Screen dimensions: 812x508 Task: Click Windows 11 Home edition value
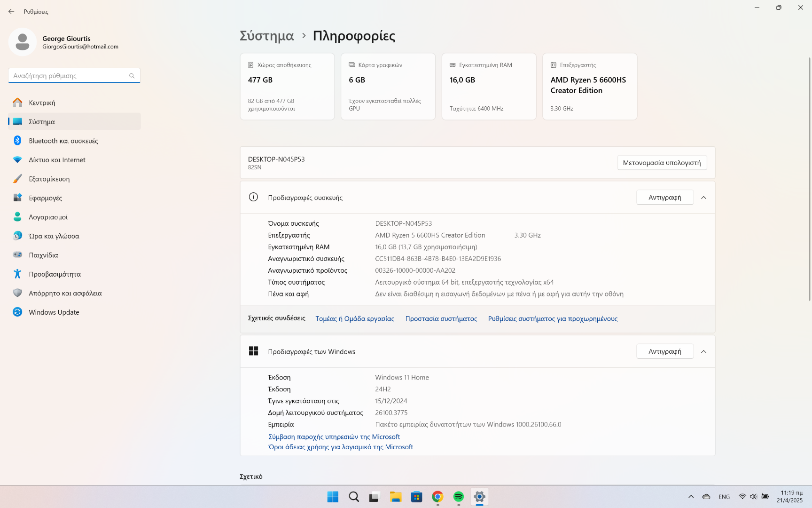(402, 377)
